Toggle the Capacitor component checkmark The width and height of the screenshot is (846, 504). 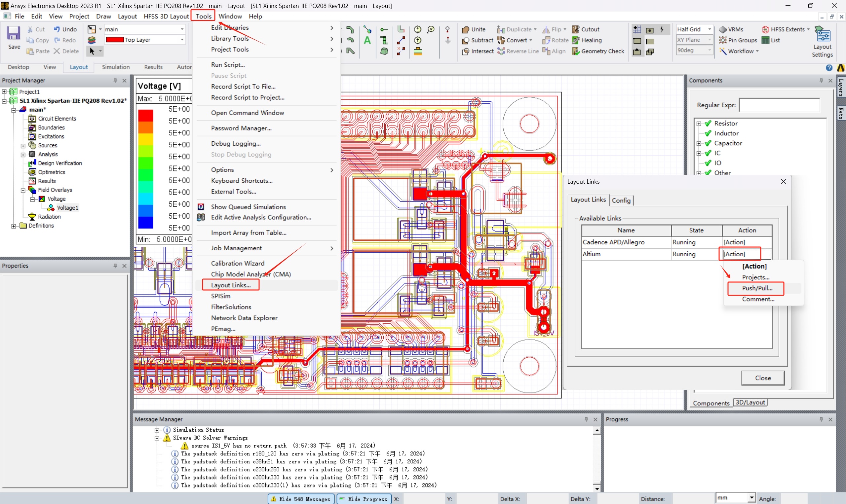[708, 143]
